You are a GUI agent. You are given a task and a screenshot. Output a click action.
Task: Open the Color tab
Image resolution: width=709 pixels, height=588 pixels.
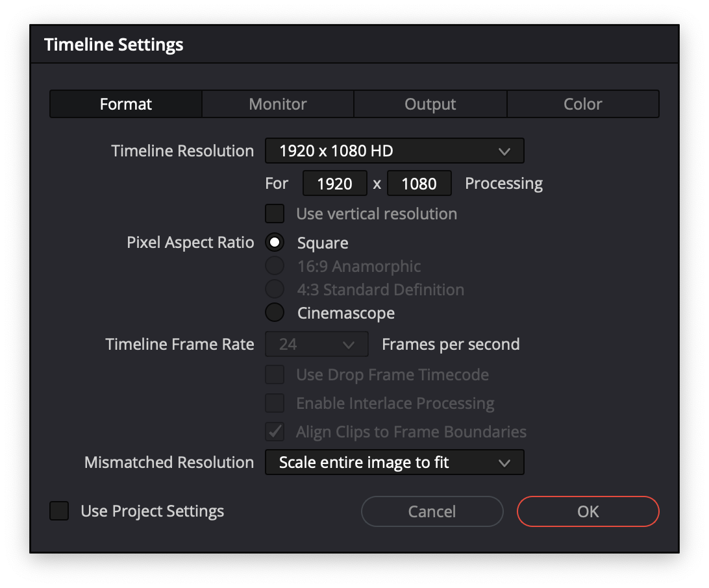click(x=583, y=104)
